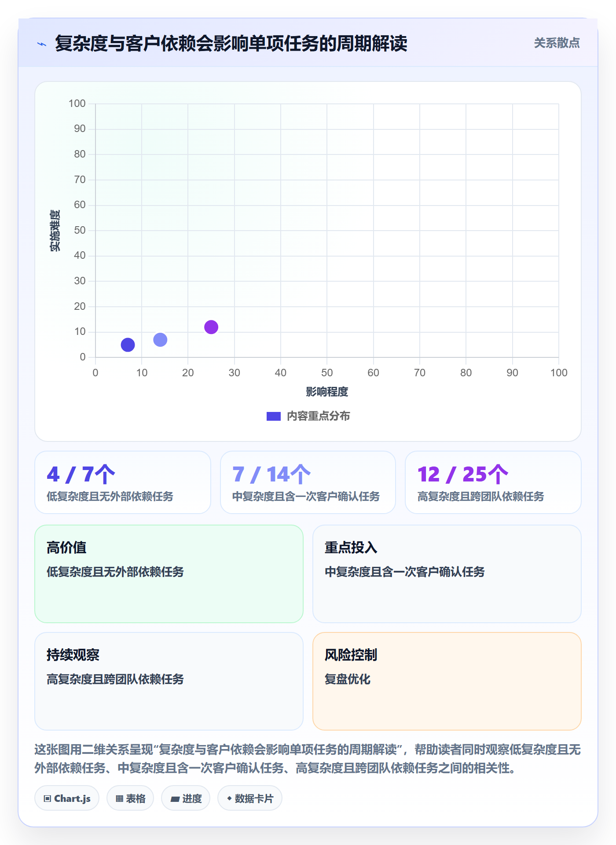Select the 4 / 7个 stat card
Viewport: 616px width, 845px height.
click(x=123, y=482)
